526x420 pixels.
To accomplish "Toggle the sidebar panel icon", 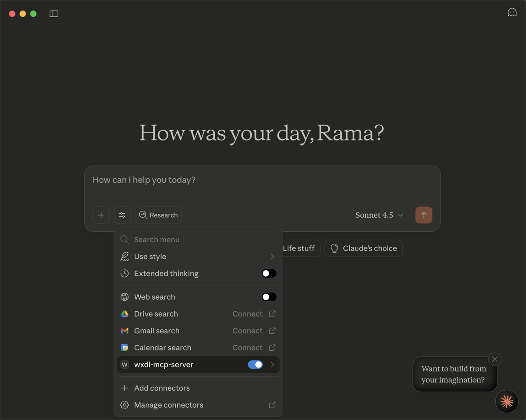I will click(54, 14).
